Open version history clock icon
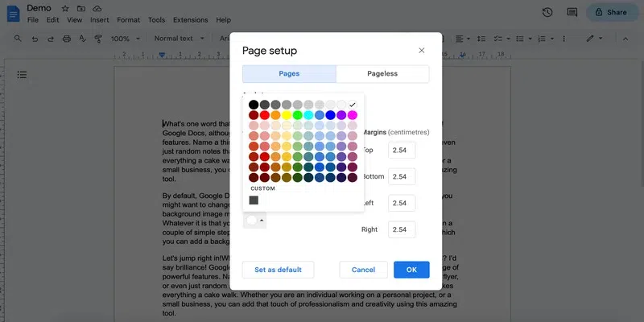Viewport: 644px width, 322px height. pos(547,12)
